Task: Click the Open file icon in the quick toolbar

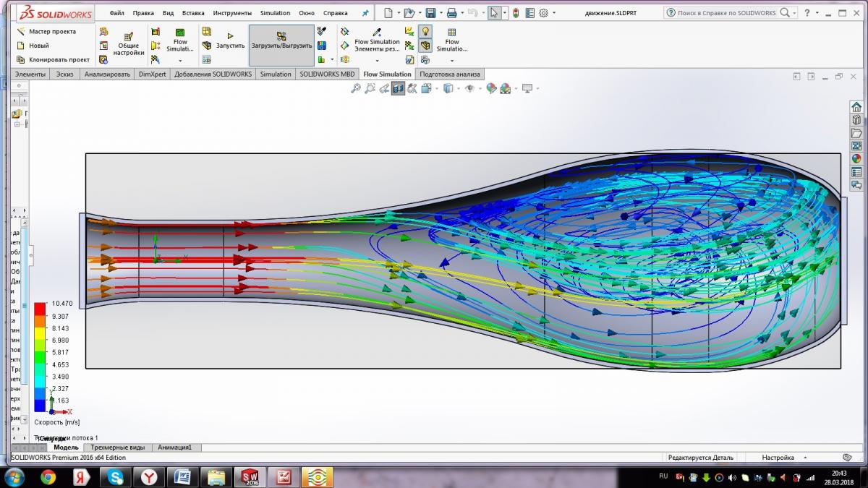Action: pyautogui.click(x=409, y=13)
